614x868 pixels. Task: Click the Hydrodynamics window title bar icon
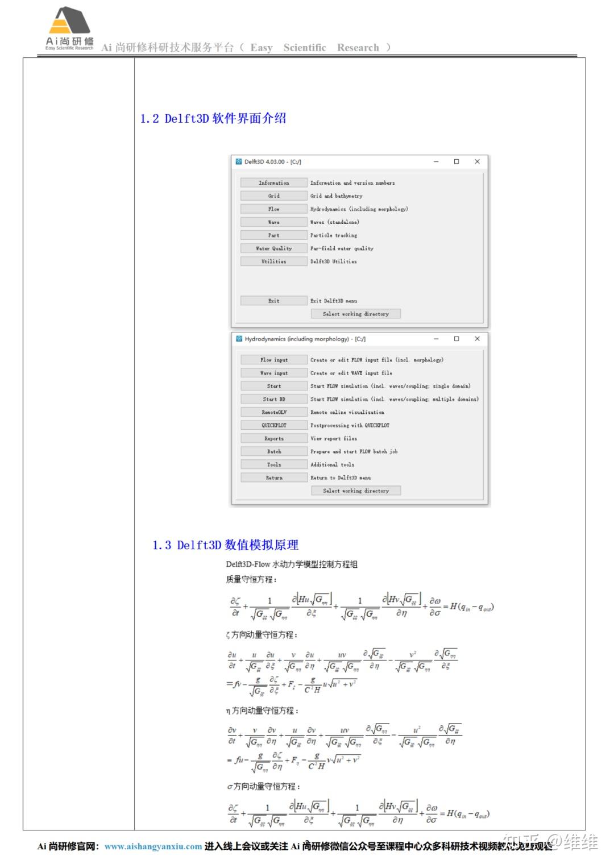239,338
